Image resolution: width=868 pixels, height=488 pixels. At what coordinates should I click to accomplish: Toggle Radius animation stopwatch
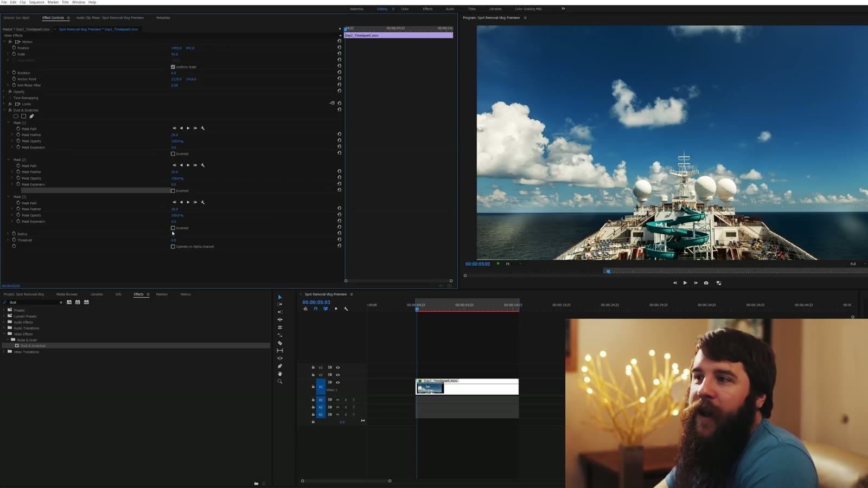[x=14, y=234]
